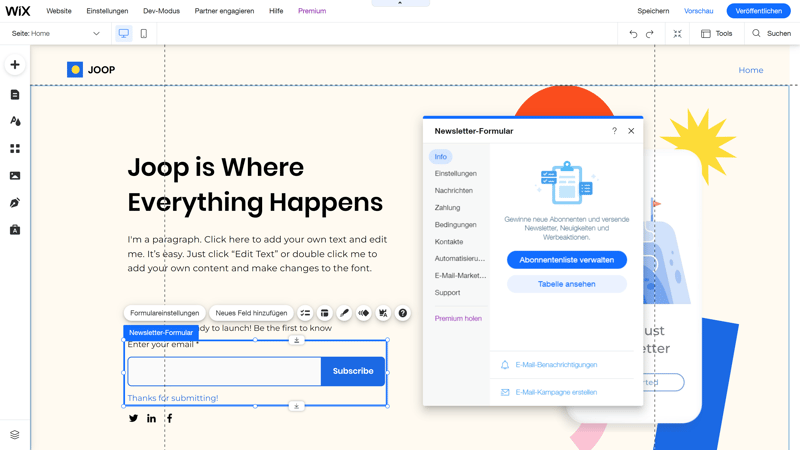Image resolution: width=800 pixels, height=450 pixels.
Task: Open the Ascend business tools bag icon
Action: (x=15, y=230)
